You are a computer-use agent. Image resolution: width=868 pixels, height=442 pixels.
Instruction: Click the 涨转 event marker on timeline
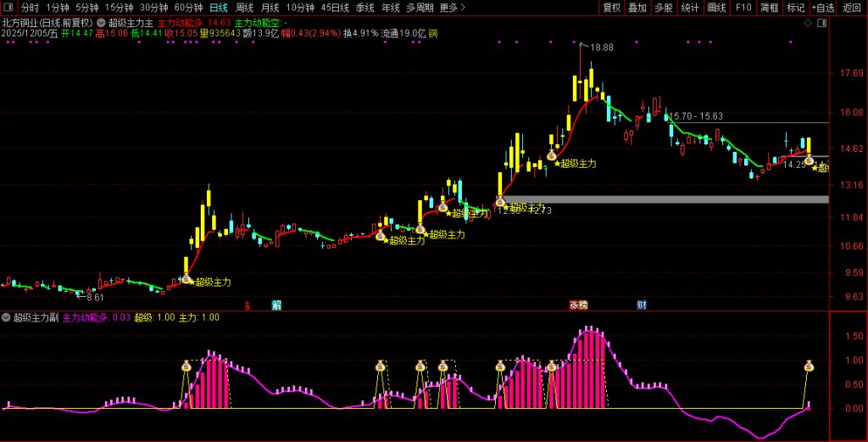click(x=578, y=305)
